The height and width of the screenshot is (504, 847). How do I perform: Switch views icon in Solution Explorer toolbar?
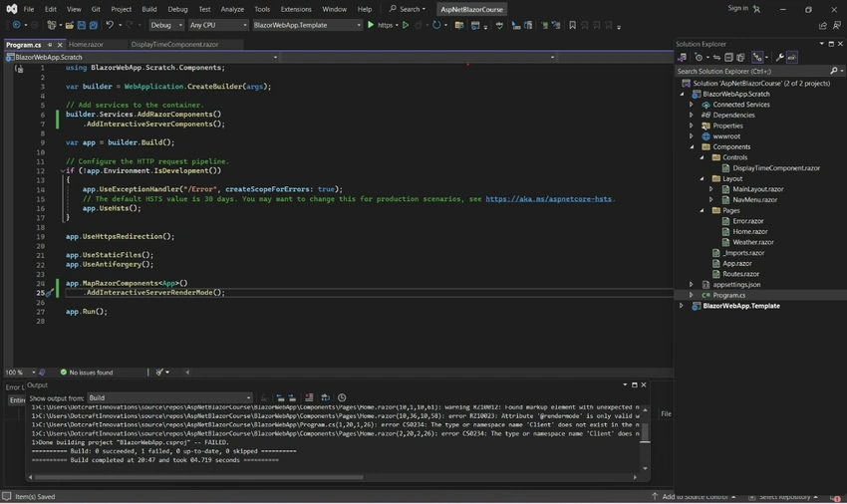click(683, 57)
